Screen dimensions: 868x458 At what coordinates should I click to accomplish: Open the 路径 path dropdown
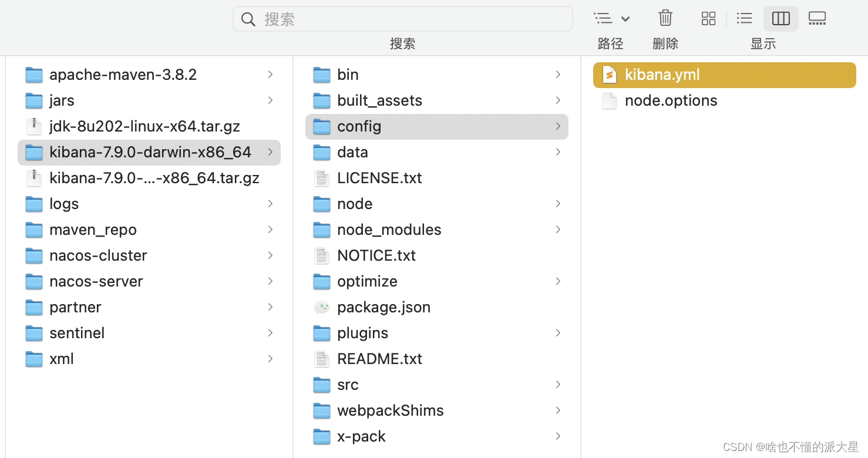click(x=611, y=19)
